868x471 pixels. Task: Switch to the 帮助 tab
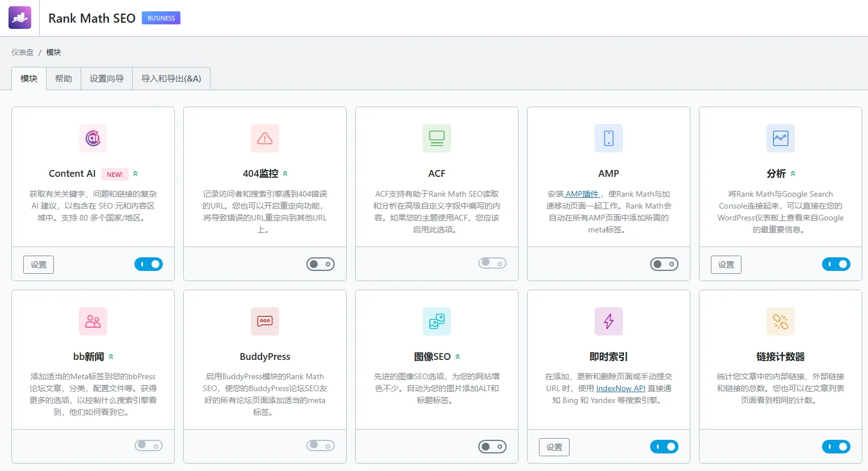pyautogui.click(x=63, y=78)
